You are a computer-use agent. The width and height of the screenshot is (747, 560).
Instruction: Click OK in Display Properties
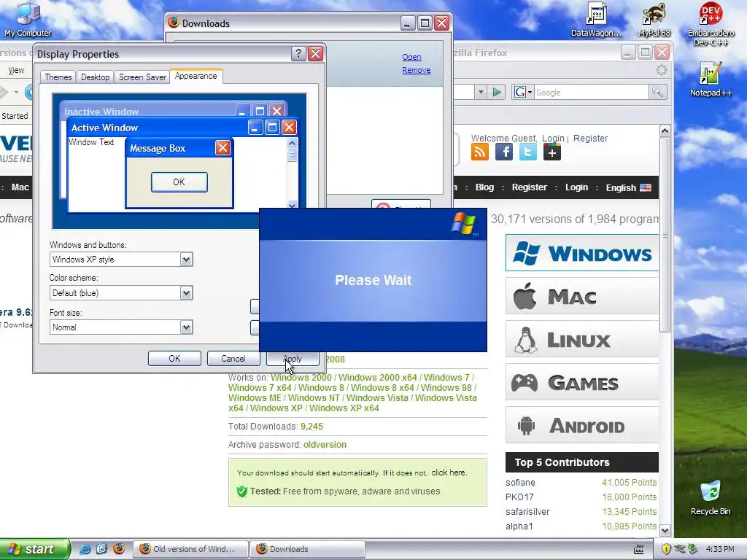pyautogui.click(x=174, y=359)
